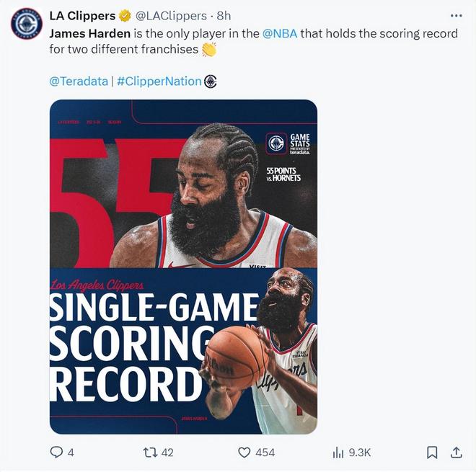Open the reply comment icon

[x=56, y=453]
